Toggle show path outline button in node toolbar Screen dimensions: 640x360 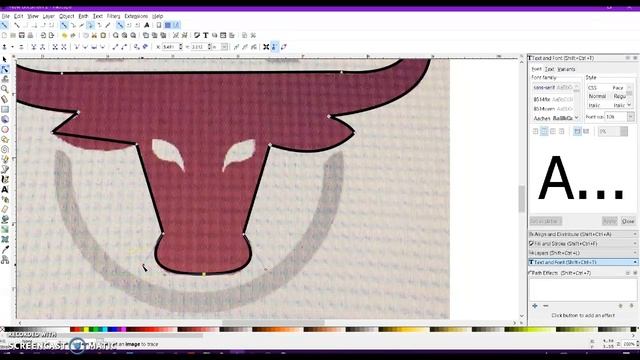pos(283,47)
